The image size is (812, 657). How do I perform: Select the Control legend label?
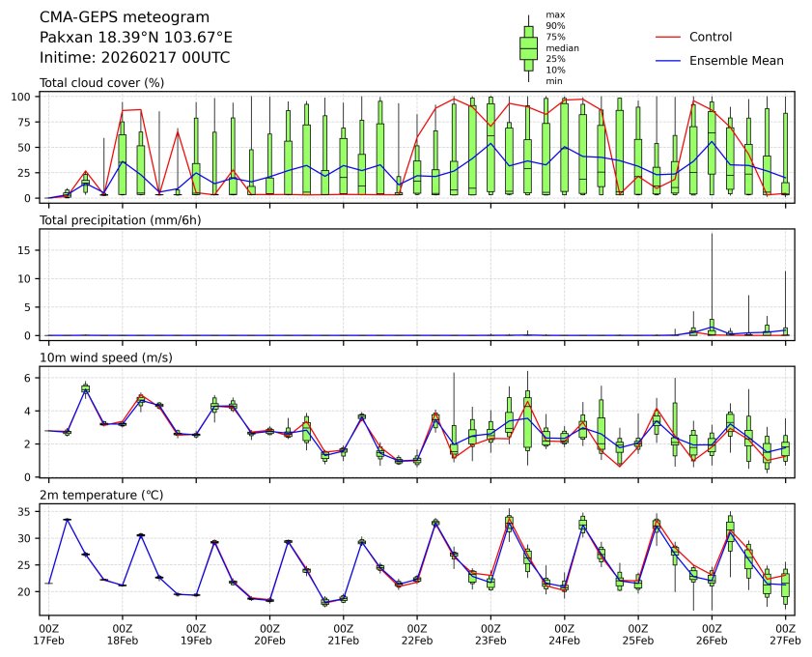coord(711,37)
